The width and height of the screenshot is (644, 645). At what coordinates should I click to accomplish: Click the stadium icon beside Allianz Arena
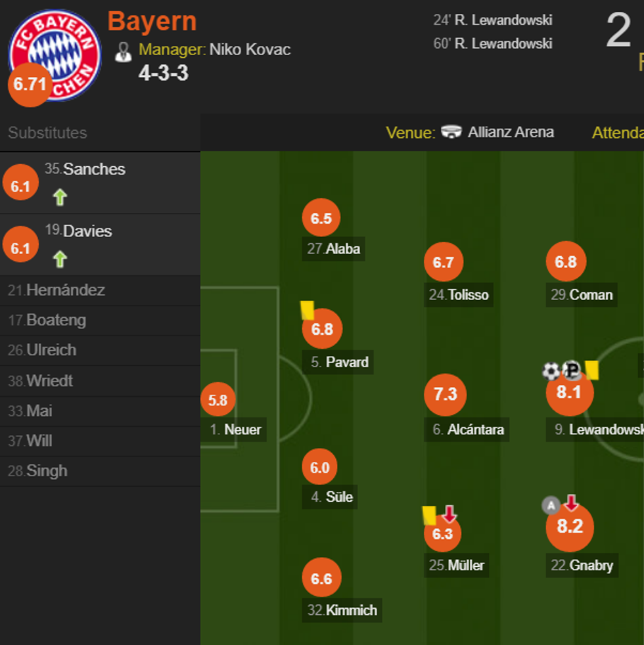pos(451,132)
